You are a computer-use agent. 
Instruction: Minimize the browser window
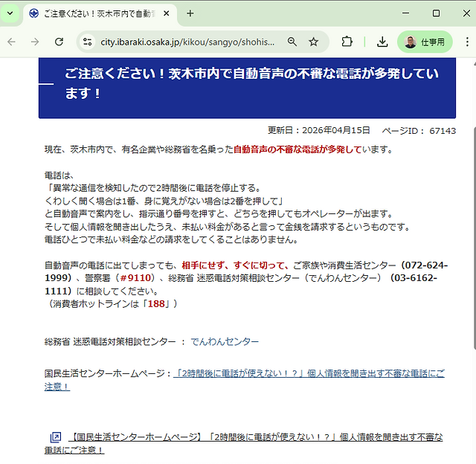[x=405, y=13]
